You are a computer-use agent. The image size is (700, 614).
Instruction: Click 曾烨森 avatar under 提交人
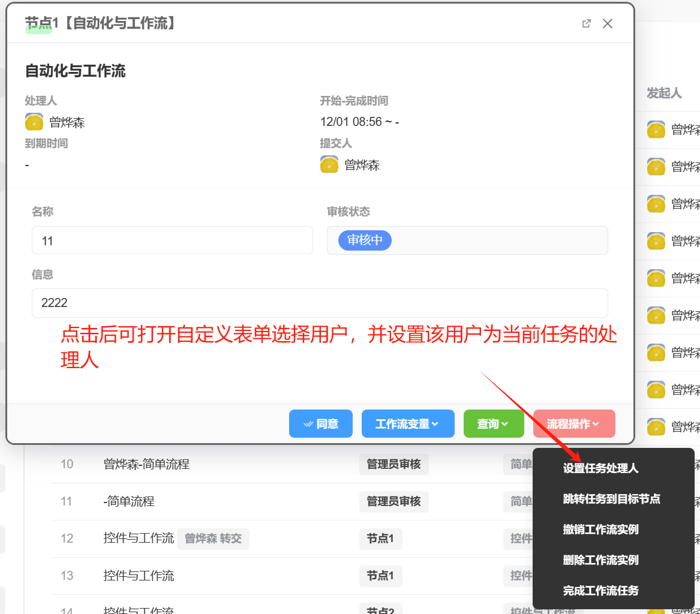pyautogui.click(x=329, y=165)
